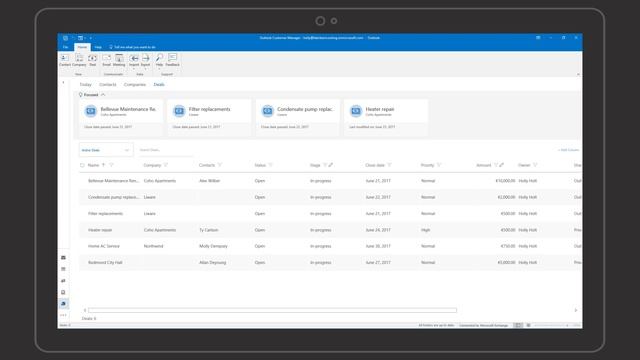Viewport: 640px width, 360px height.
Task: Collapse the ribbon with the caret
Action: click(578, 74)
